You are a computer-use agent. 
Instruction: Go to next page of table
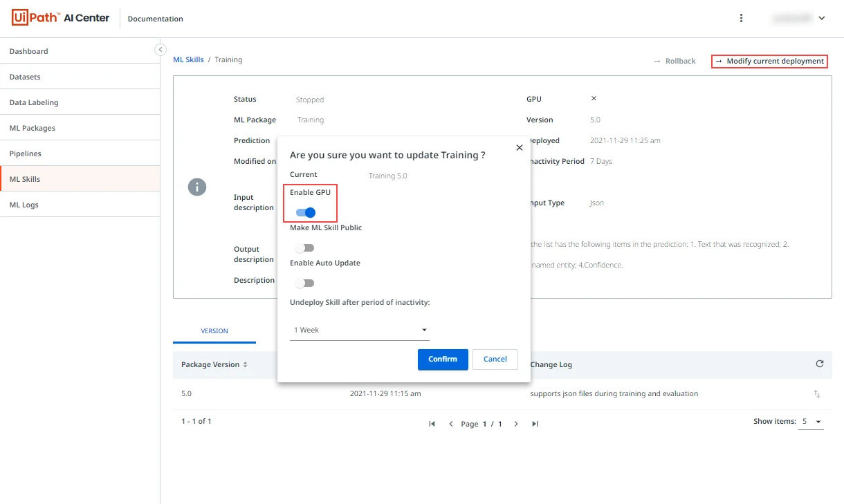click(516, 424)
